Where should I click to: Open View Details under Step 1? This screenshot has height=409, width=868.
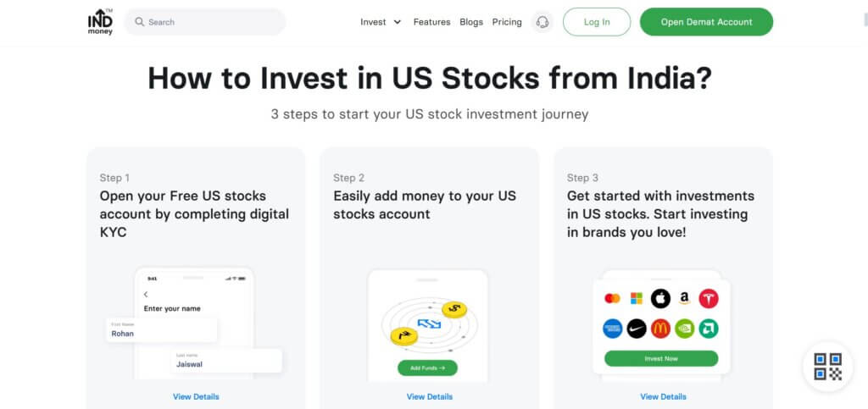click(x=196, y=397)
